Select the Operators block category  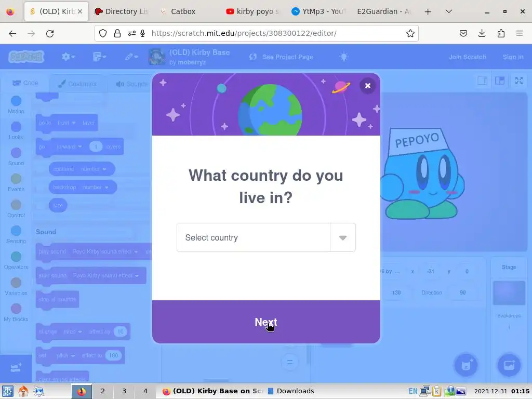click(16, 261)
